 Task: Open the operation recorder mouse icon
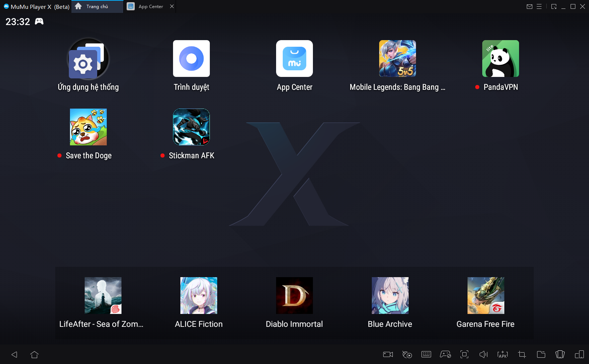(x=407, y=354)
